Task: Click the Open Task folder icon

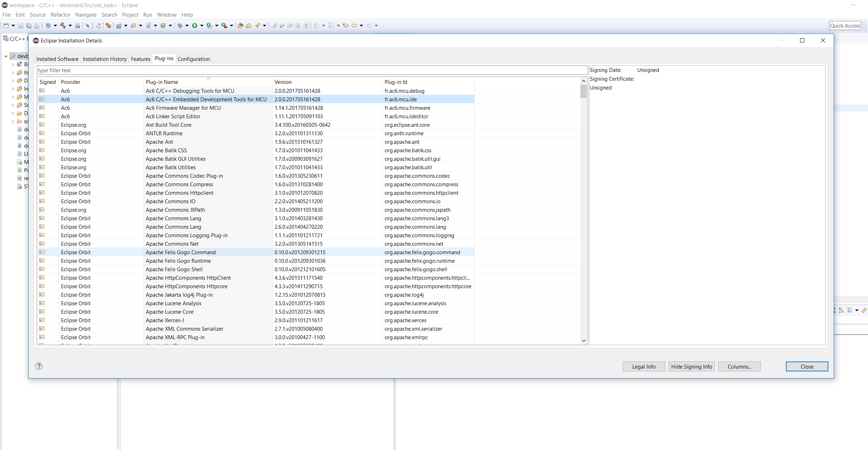Action: pyautogui.click(x=248, y=25)
